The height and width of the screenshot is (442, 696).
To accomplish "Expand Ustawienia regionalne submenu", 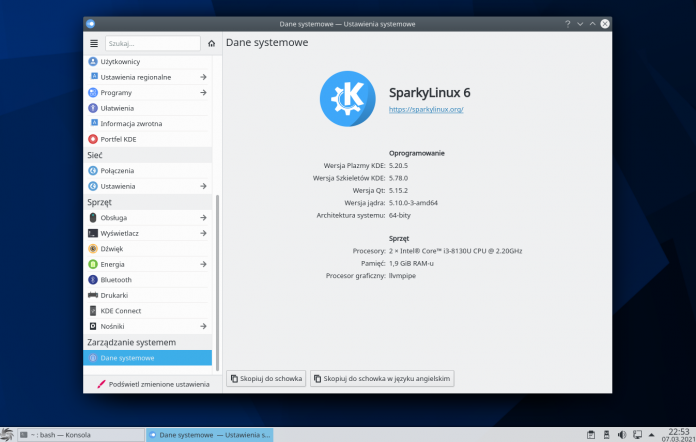I will click(x=203, y=77).
